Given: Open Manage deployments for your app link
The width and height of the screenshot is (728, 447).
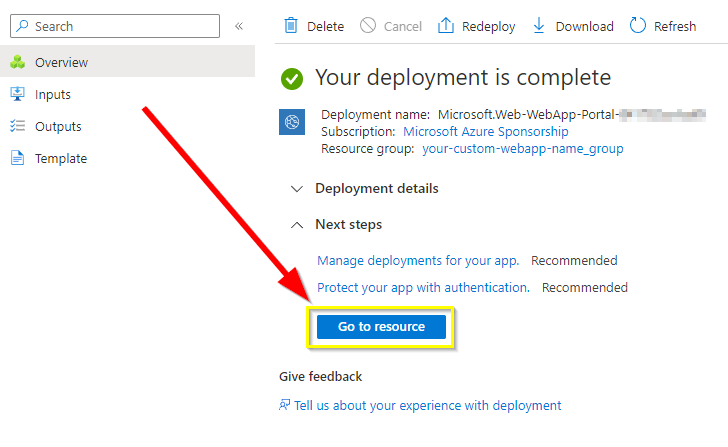Looking at the screenshot, I should pos(418,260).
